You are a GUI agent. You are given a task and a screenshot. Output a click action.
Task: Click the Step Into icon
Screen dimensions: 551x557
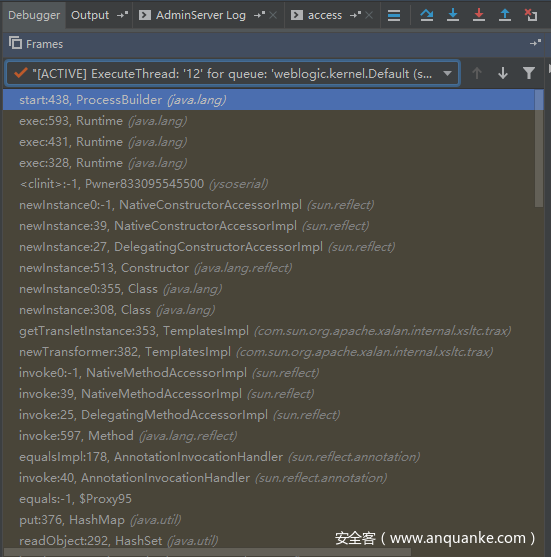coord(453,15)
